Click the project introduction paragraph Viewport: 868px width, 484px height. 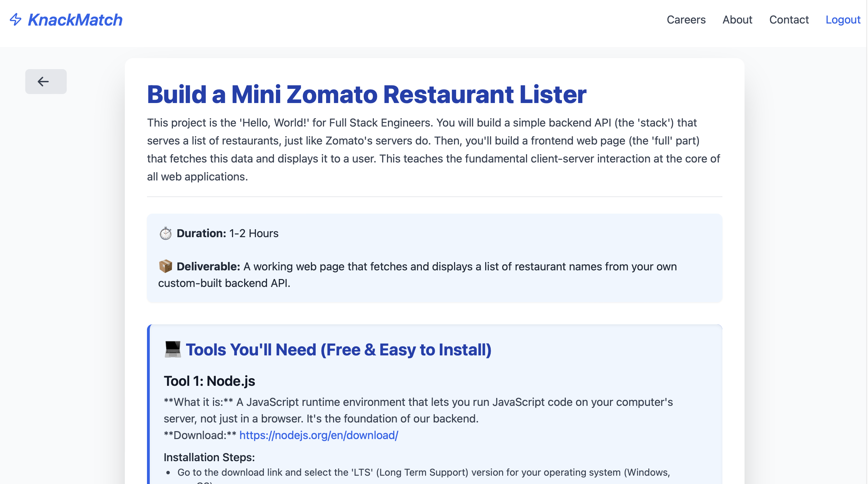[433, 150]
